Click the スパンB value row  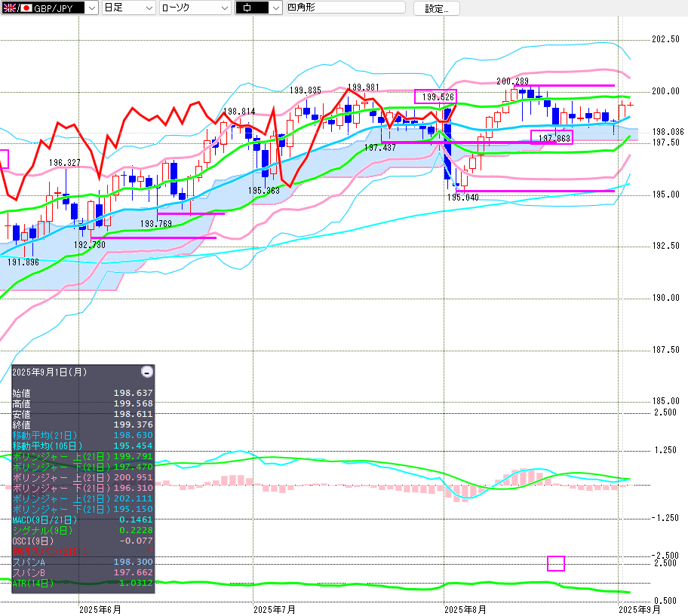coord(82,572)
